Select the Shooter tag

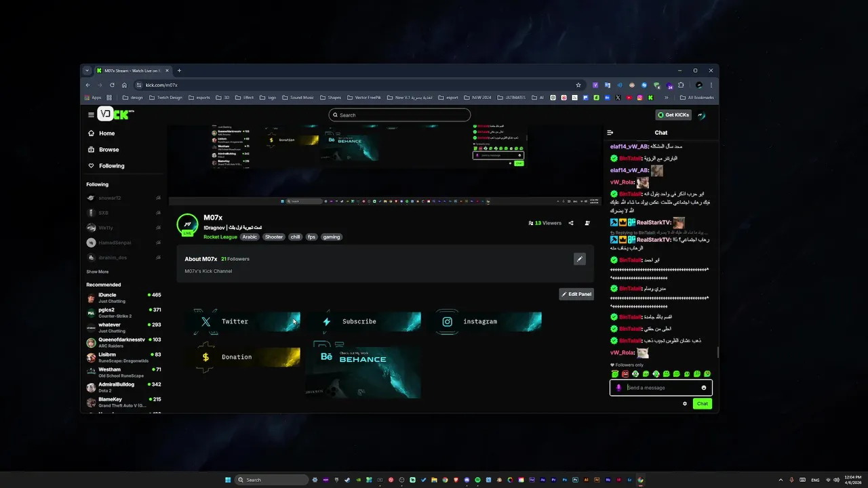(x=274, y=237)
